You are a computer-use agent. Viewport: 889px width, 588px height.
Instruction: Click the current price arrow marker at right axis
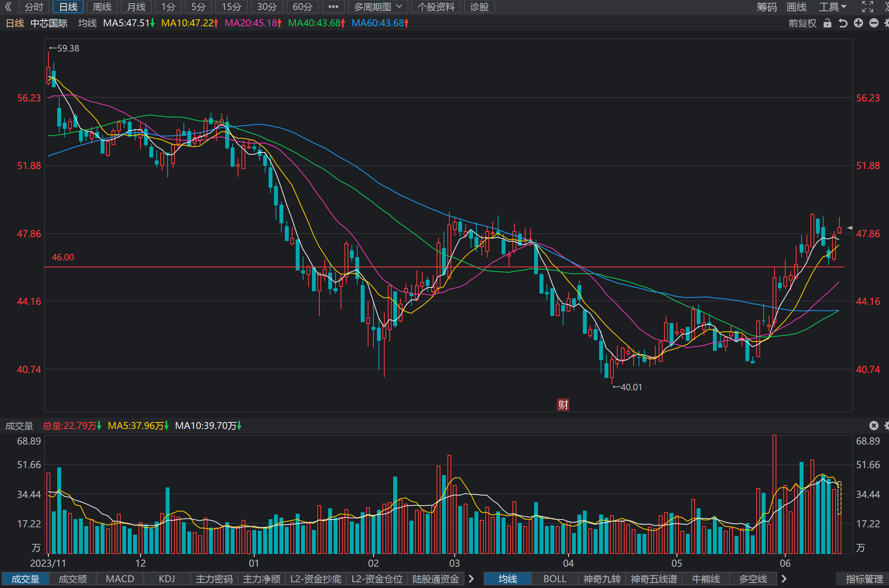[850, 228]
